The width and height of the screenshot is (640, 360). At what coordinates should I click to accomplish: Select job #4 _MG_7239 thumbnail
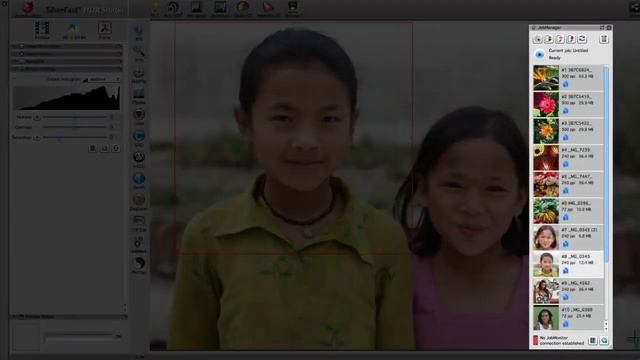546,158
